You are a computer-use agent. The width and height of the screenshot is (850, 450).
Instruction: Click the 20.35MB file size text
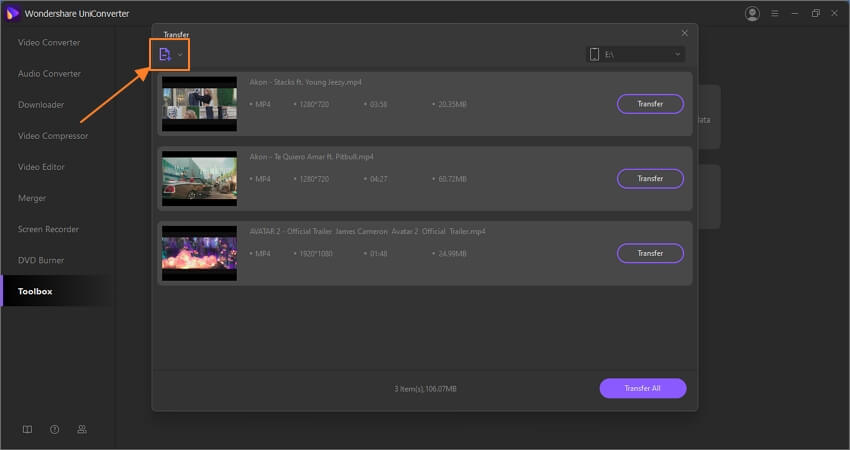click(x=452, y=104)
